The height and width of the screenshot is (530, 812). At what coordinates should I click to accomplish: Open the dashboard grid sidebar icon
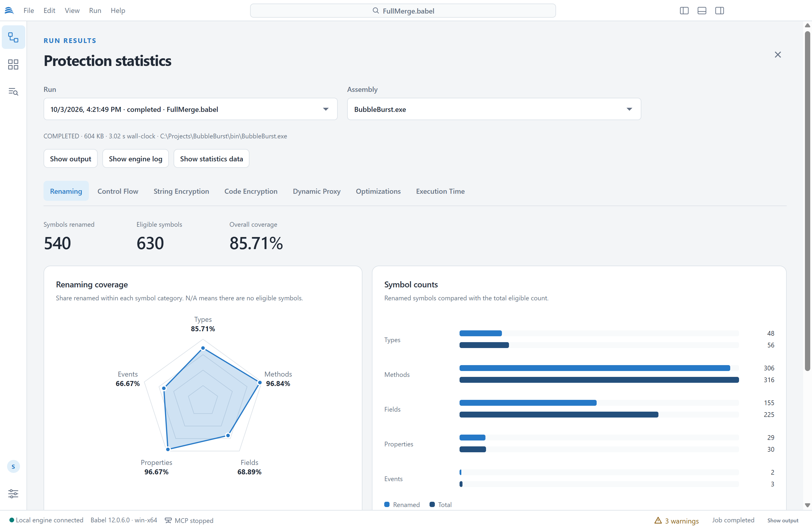point(13,64)
